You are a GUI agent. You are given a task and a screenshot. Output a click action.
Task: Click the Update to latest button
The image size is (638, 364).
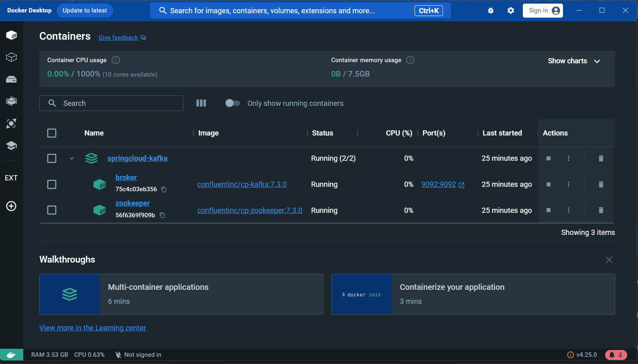85,10
